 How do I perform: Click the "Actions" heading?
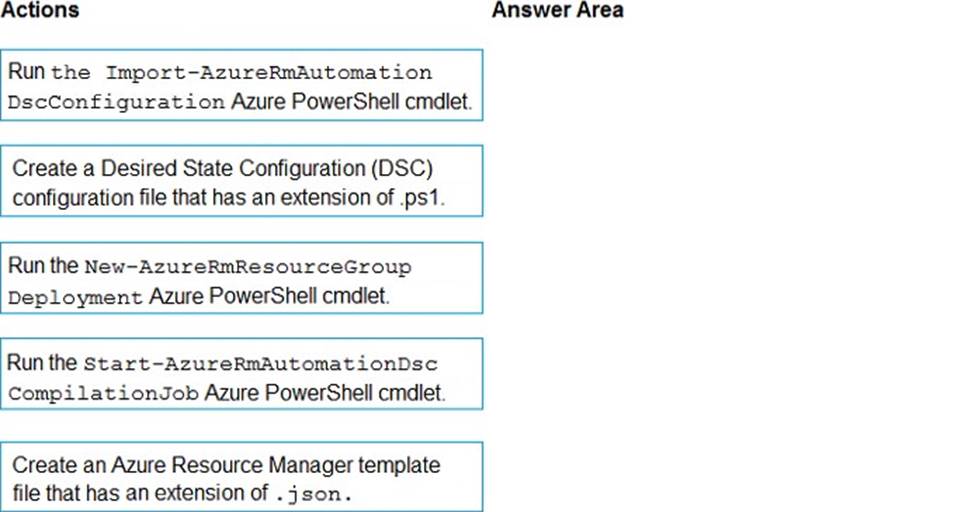pos(40,10)
